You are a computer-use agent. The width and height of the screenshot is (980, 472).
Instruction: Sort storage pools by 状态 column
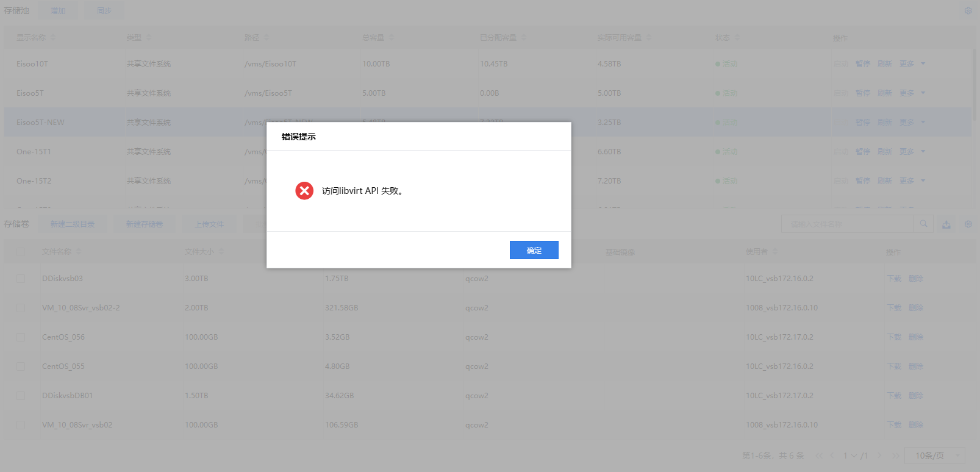[x=737, y=38]
